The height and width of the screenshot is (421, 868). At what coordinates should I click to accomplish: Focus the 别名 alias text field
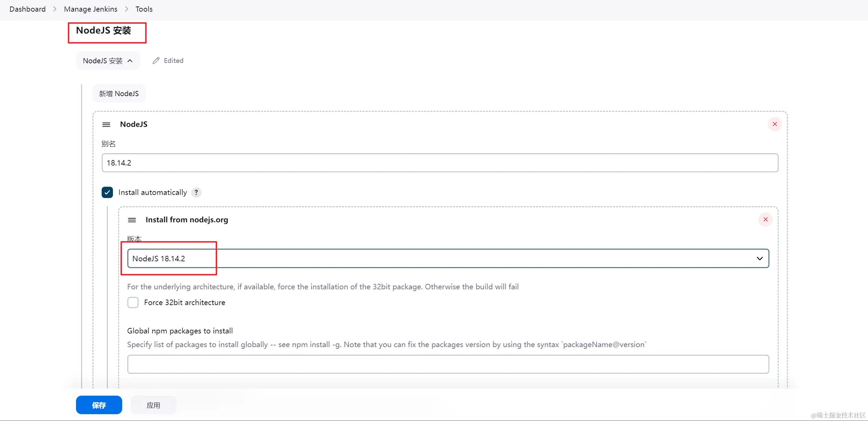439,163
